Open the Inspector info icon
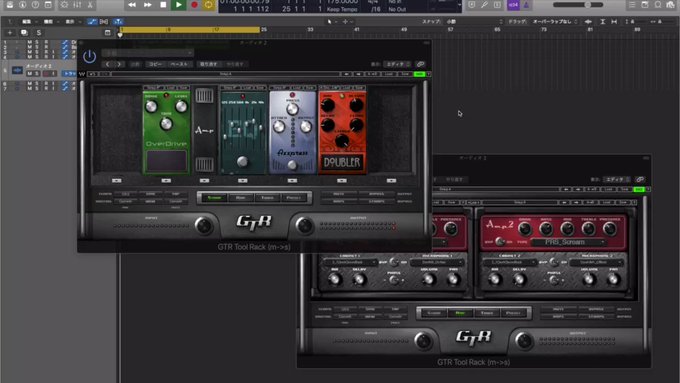This screenshot has width=680, height=383. pos(23,4)
